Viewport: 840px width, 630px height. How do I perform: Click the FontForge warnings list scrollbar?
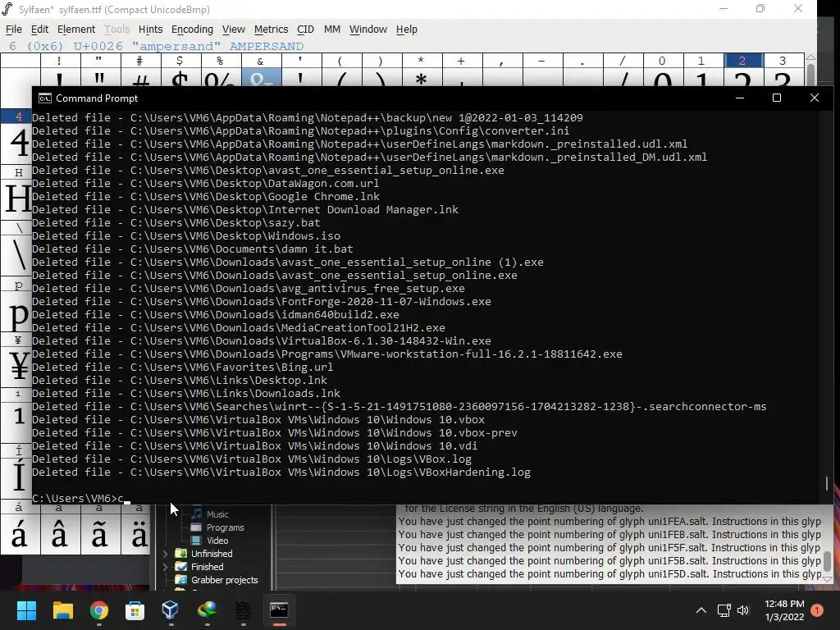coord(827,563)
